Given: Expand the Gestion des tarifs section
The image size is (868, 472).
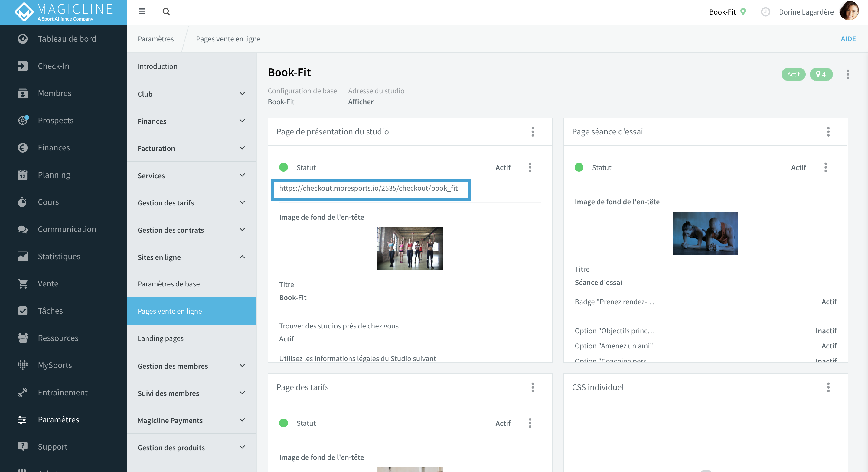Looking at the screenshot, I should pyautogui.click(x=191, y=203).
